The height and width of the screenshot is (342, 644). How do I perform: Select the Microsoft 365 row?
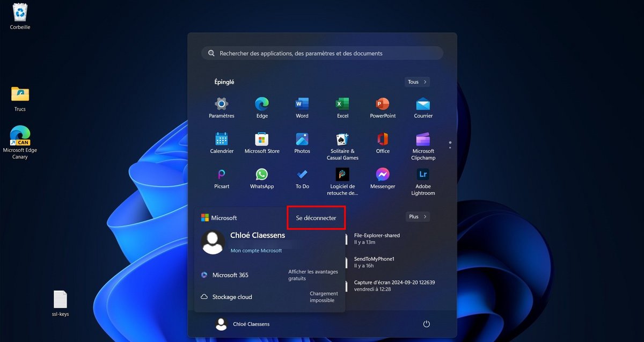(x=270, y=275)
